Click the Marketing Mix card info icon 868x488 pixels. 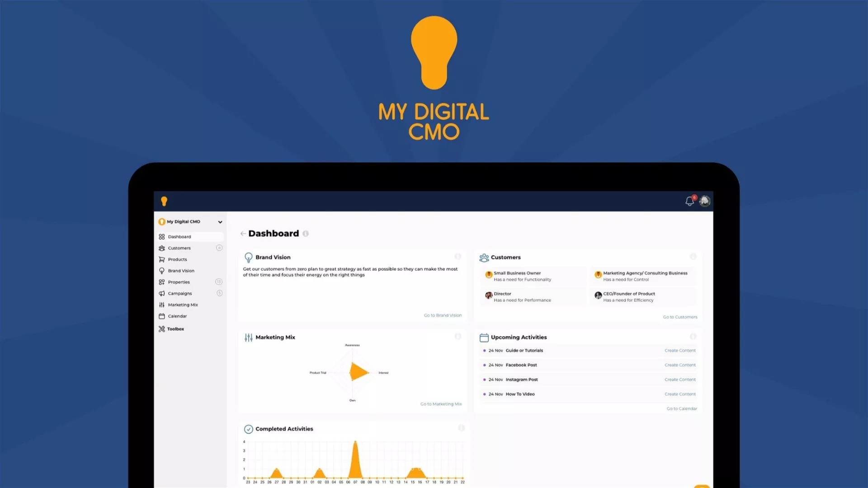(x=458, y=337)
